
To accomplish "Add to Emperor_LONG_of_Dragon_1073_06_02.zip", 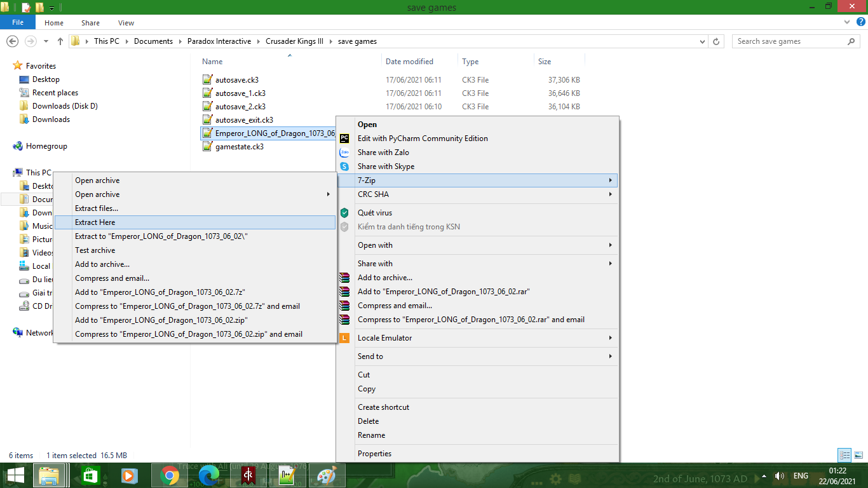I will [x=195, y=320].
